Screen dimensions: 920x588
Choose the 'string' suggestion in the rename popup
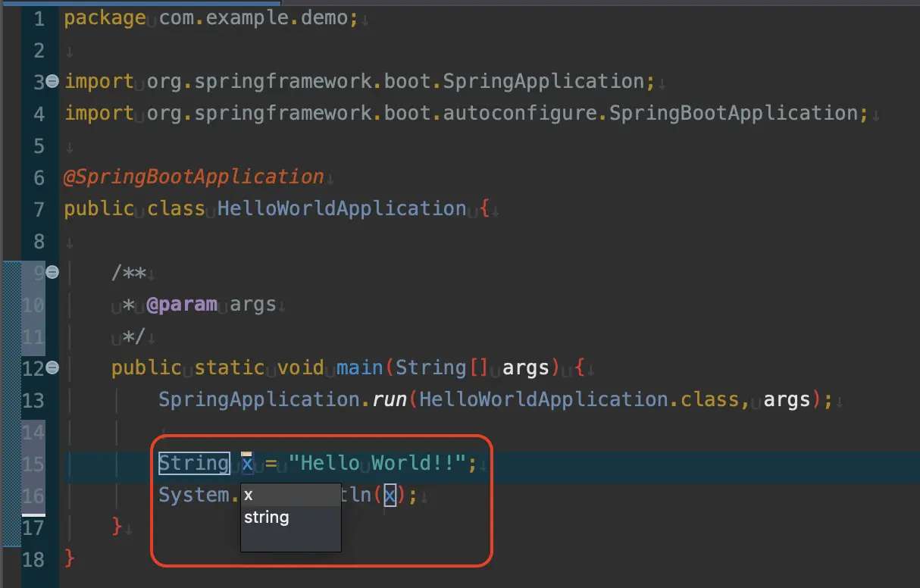291,518
